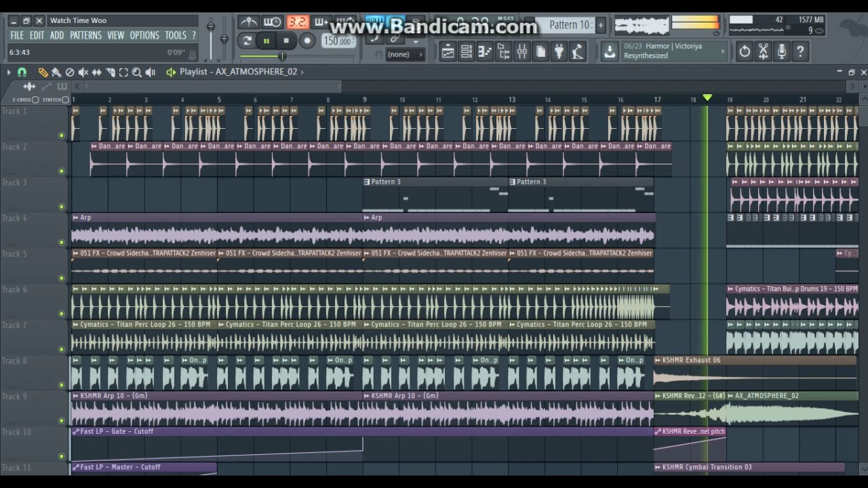
Task: Select the Track 3 header label
Action: tap(14, 182)
